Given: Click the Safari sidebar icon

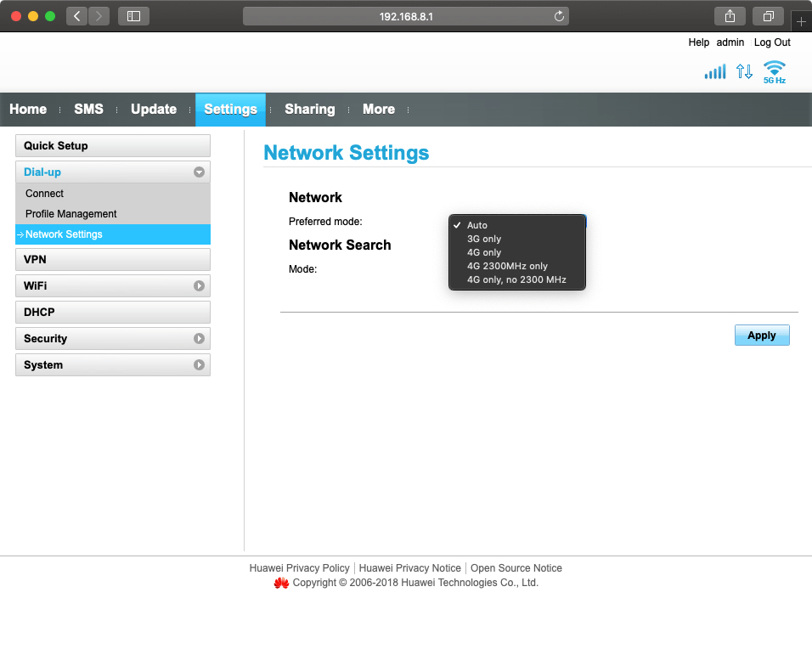Looking at the screenshot, I should click(133, 15).
